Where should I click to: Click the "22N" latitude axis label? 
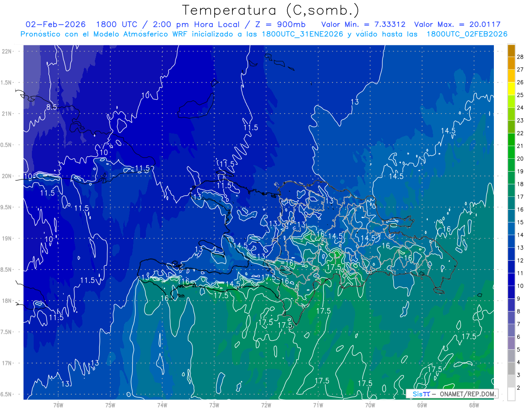coord(6,51)
